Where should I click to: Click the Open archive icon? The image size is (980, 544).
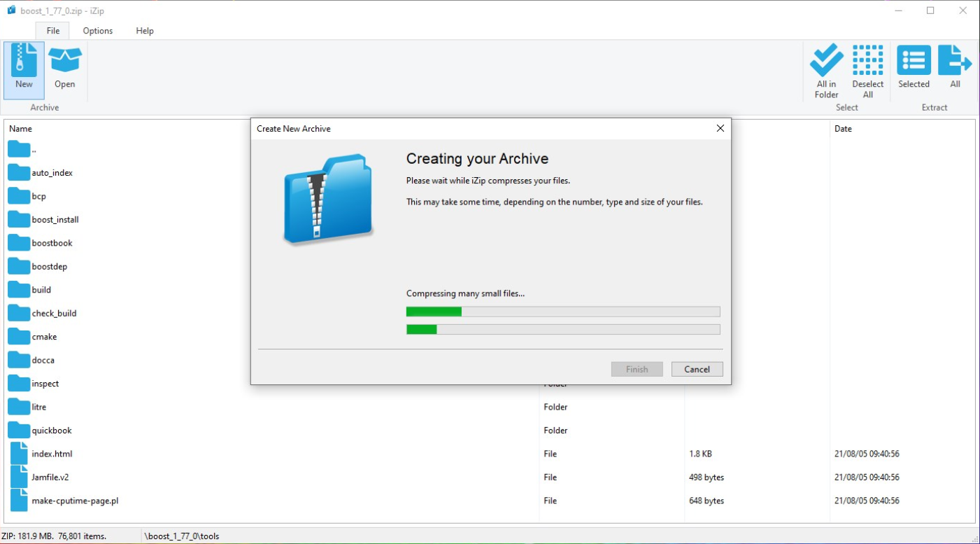pos(65,60)
